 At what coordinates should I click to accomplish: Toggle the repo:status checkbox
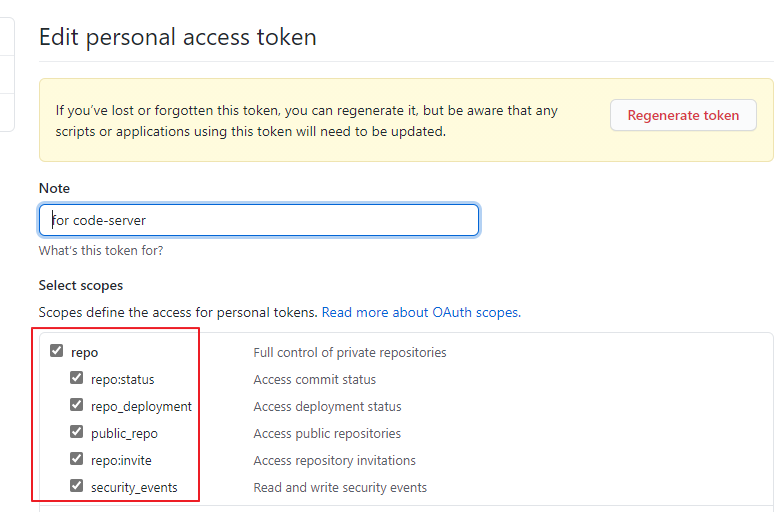tap(77, 379)
